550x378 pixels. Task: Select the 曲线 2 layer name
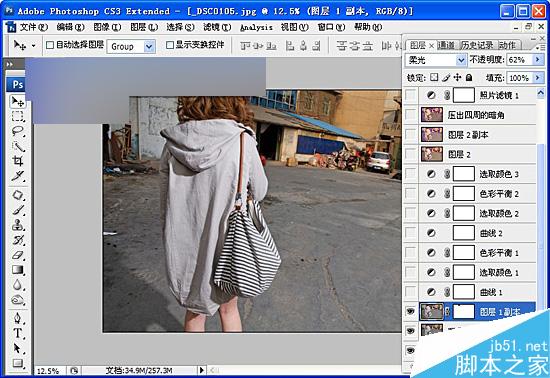click(491, 233)
